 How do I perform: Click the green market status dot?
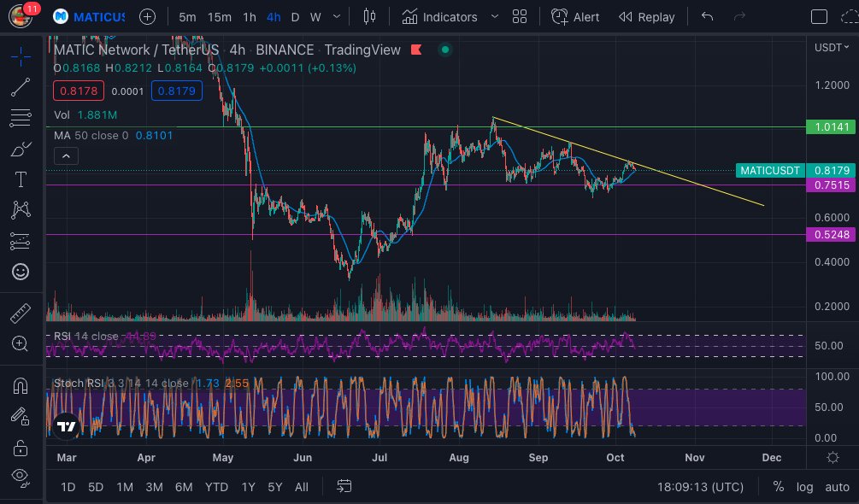click(444, 50)
